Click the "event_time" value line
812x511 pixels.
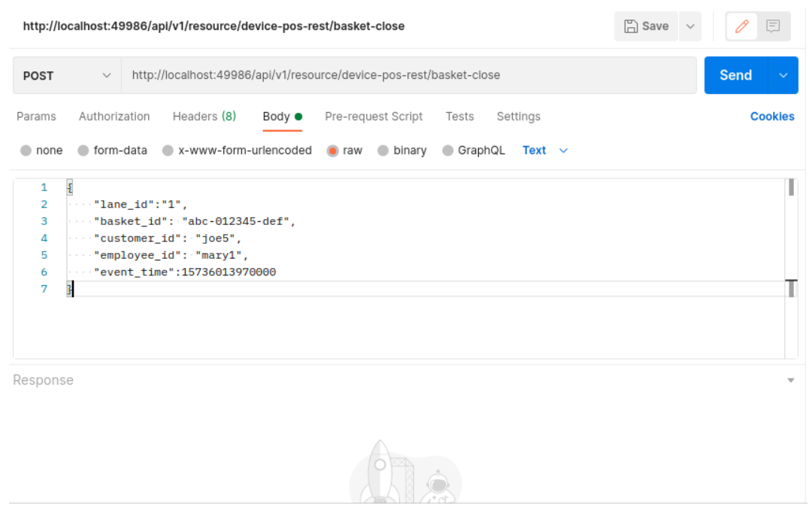(x=185, y=272)
